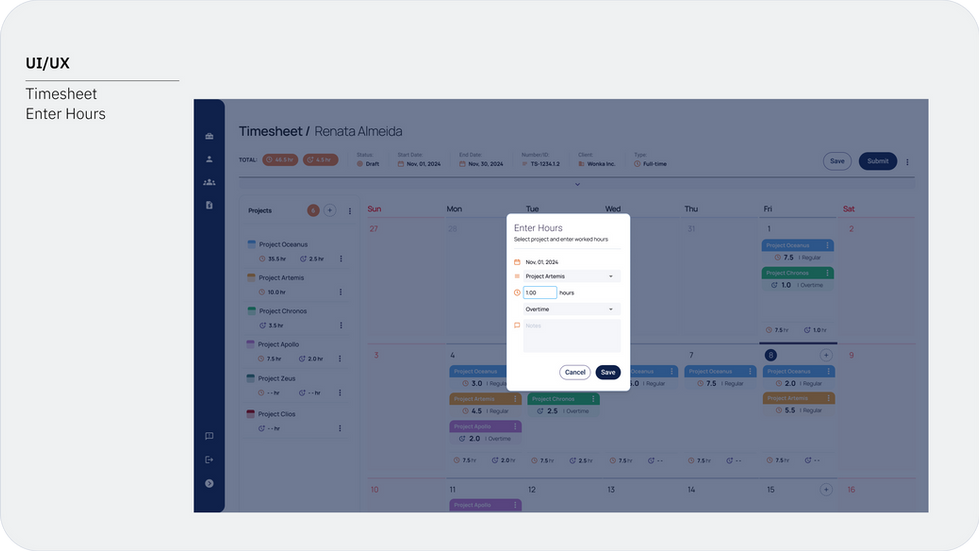Select Project Artemis in projects list
979x551 pixels.
tap(282, 278)
